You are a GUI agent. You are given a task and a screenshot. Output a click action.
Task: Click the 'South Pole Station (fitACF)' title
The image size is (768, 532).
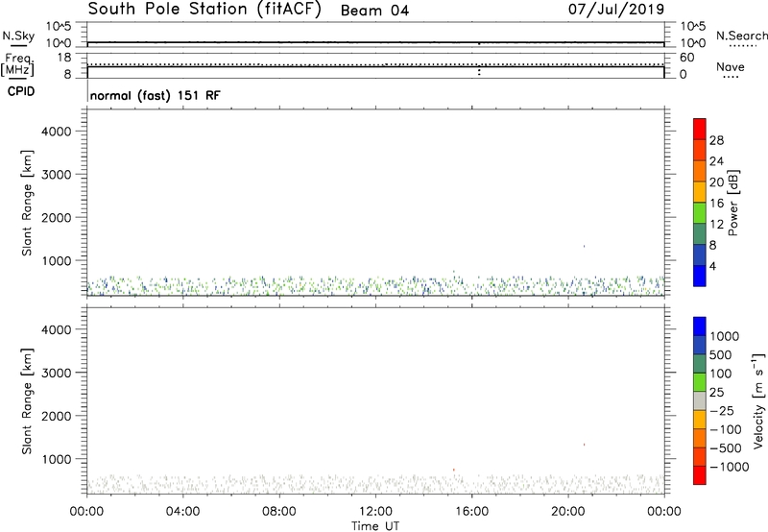204,10
